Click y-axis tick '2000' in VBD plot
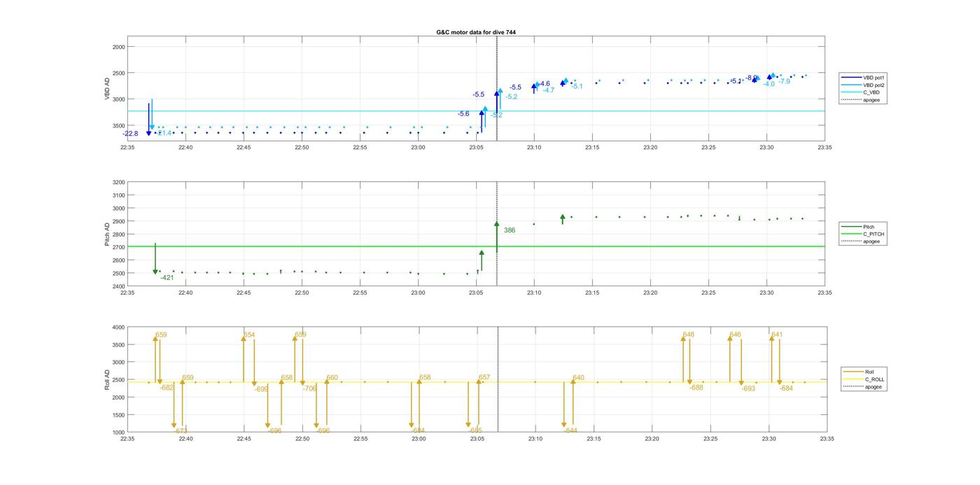Screen dimensions: 980x485 118,46
